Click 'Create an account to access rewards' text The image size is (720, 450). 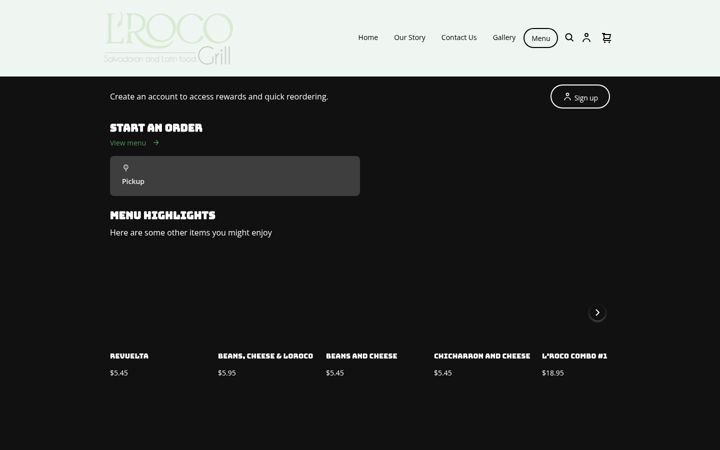pos(219,97)
